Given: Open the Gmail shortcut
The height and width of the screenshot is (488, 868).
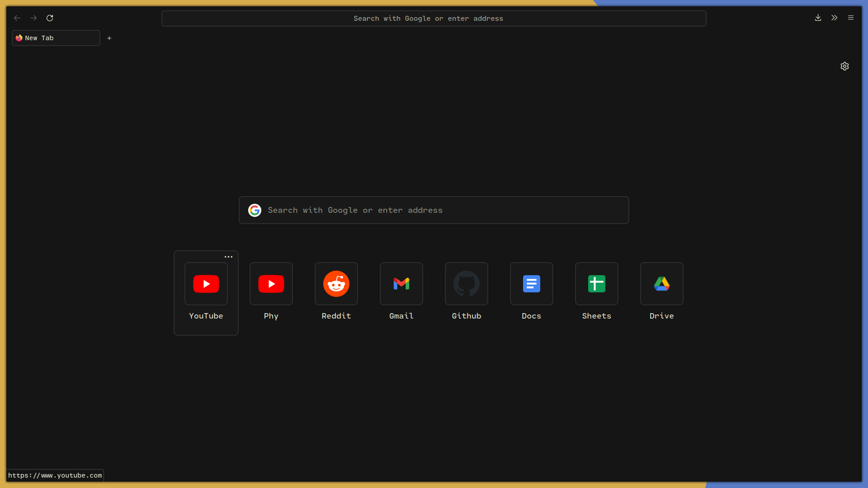Looking at the screenshot, I should tap(401, 284).
